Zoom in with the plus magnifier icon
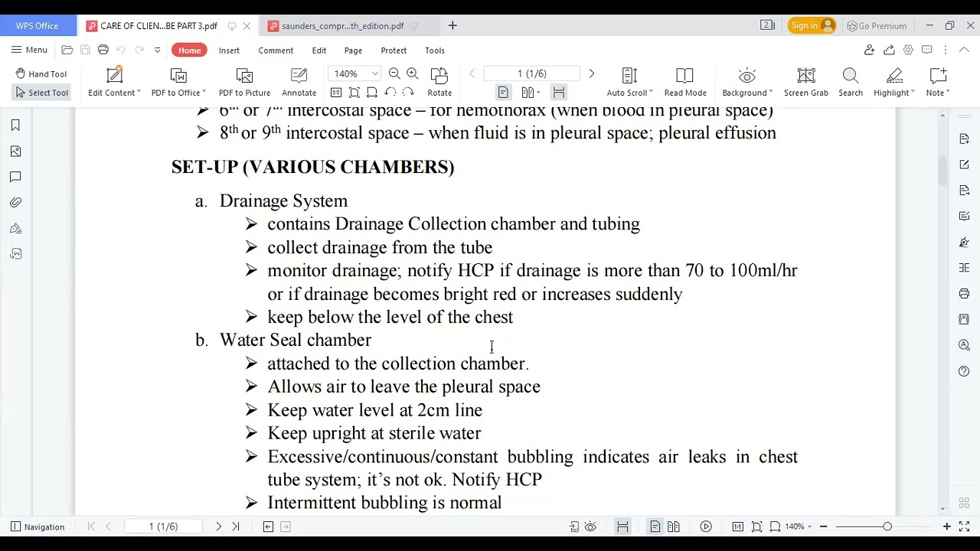 point(413,73)
